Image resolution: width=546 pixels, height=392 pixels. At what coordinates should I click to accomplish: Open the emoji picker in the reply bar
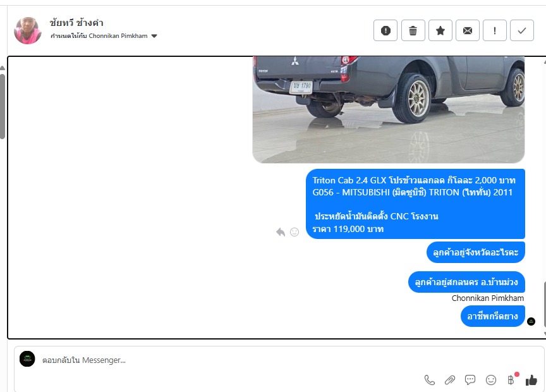[490, 380]
